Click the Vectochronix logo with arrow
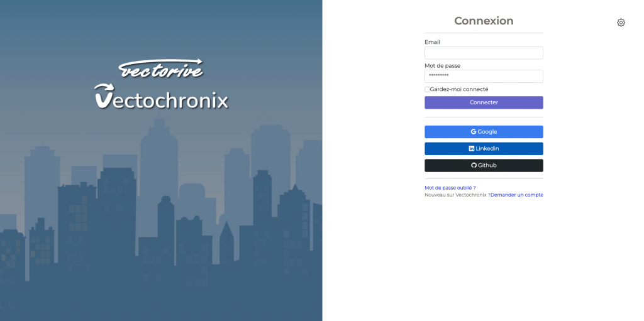This screenshot has width=644, height=321. 161,97
